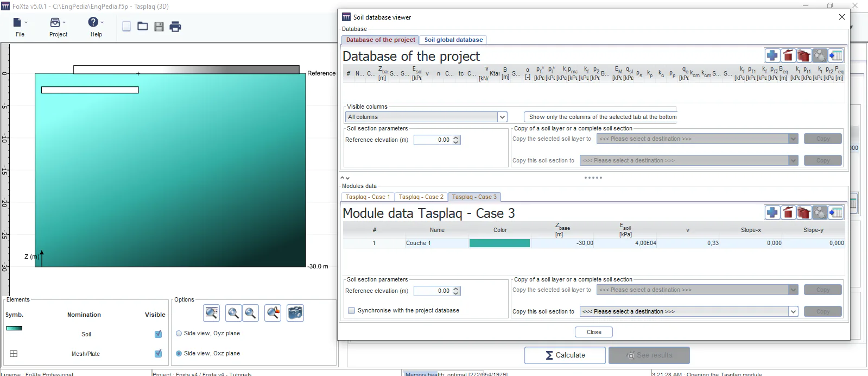
Task: Close the Soil database viewer with X
Action: 842,17
